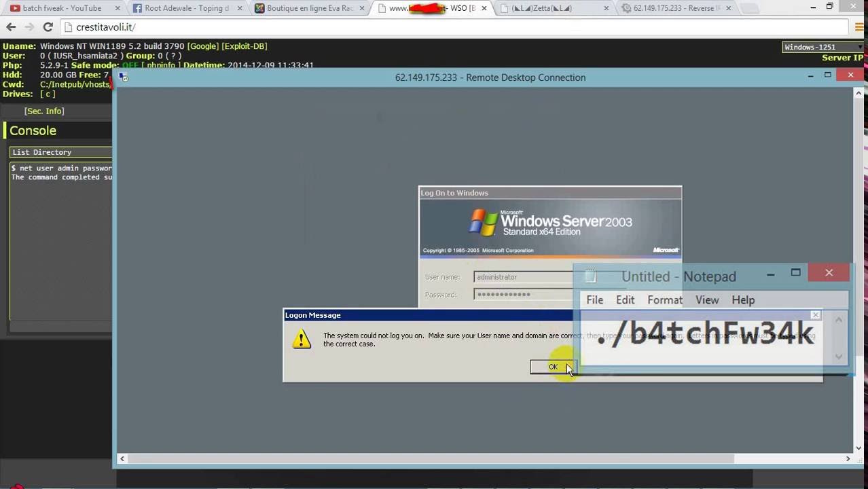Open Notepad Format menu

coord(665,300)
